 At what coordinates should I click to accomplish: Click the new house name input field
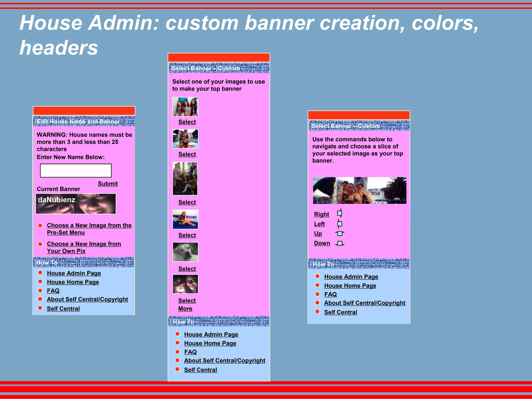[76, 171]
